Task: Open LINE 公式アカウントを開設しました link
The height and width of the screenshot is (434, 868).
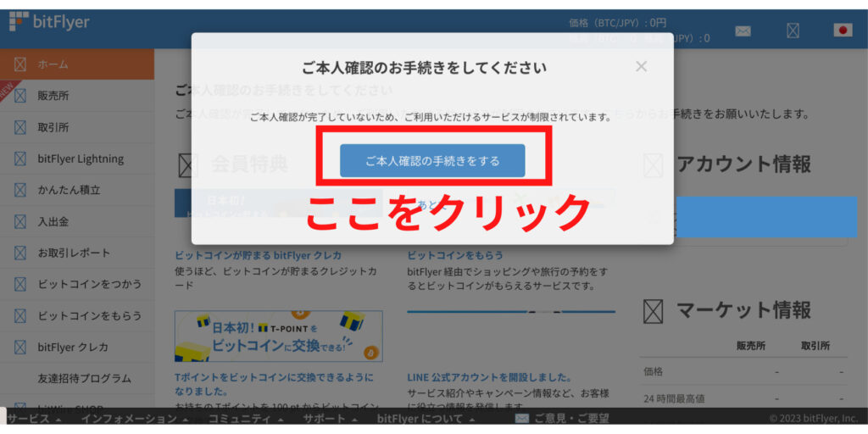Action: click(490, 377)
